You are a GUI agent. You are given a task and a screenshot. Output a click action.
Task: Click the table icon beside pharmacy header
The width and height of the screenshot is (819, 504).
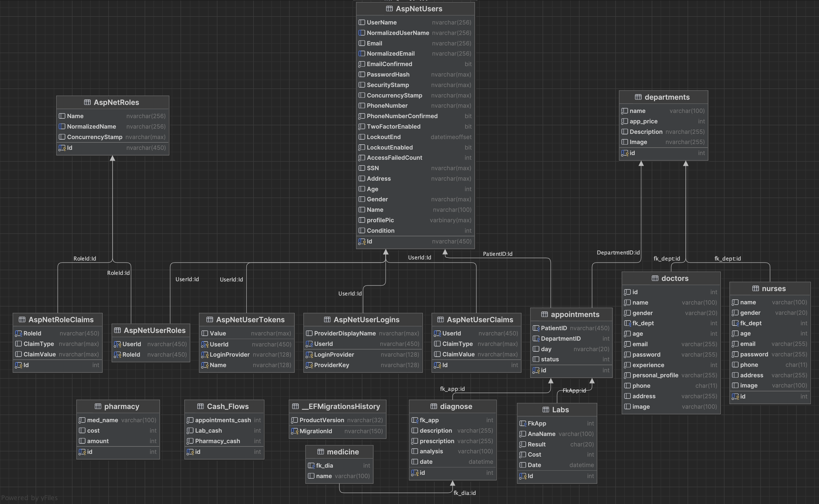coord(98,406)
